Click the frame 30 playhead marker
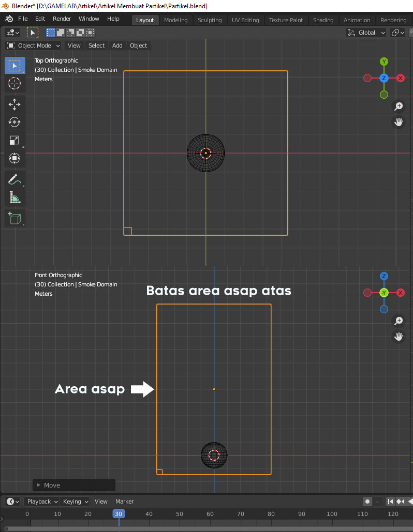Screen dimensions: 413x532 point(119,514)
